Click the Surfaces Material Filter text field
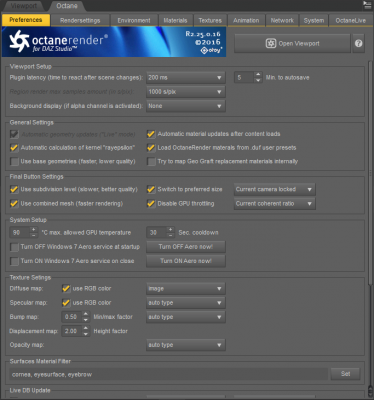The height and width of the screenshot is (400, 374). [168, 374]
